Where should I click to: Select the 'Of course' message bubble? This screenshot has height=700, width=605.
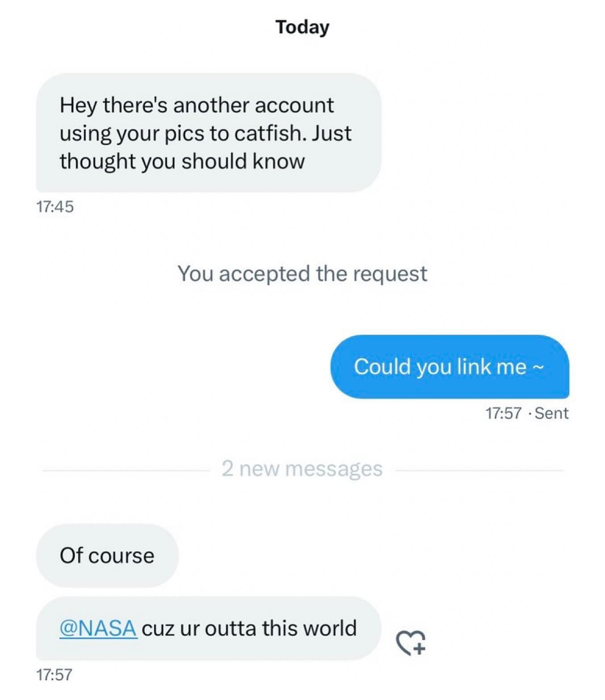click(107, 556)
